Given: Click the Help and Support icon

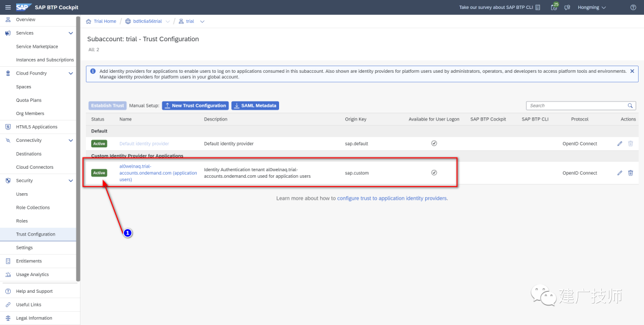Looking at the screenshot, I should point(8,292).
